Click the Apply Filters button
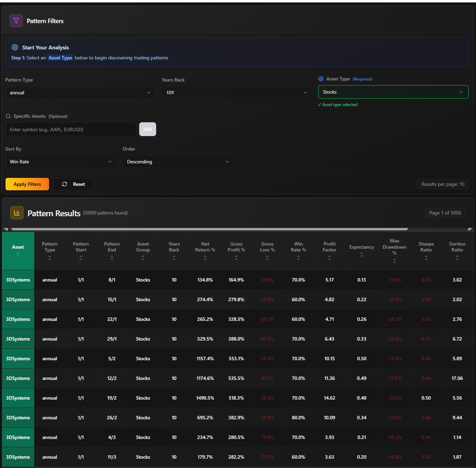Screen dimensions: 476x468 point(27,184)
